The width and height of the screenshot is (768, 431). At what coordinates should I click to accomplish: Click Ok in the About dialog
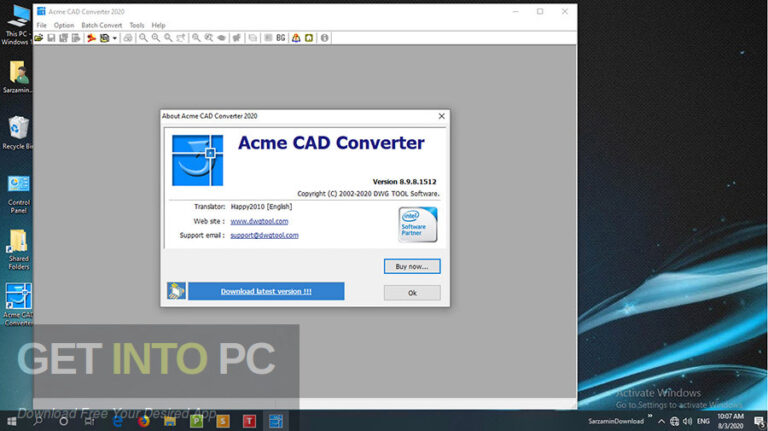click(x=412, y=293)
